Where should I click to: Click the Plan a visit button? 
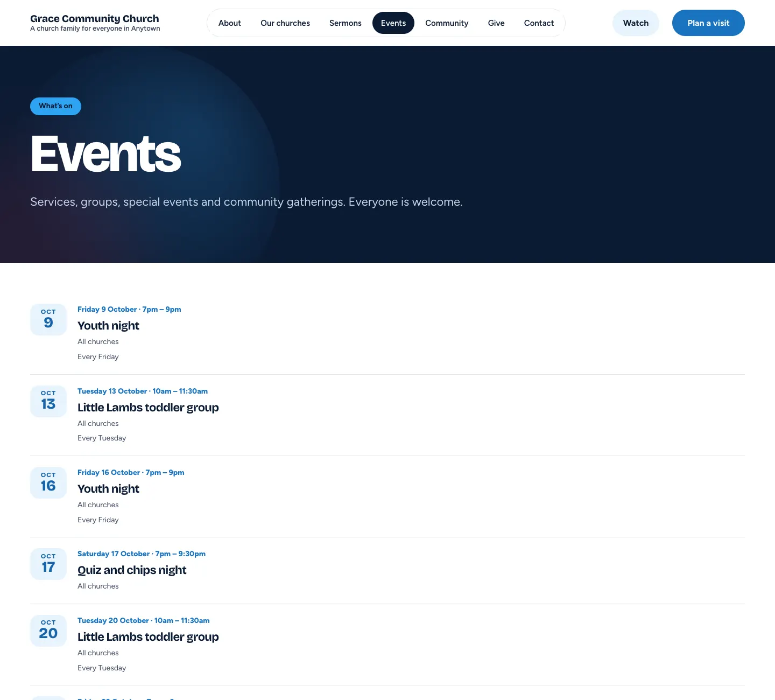[x=708, y=23]
